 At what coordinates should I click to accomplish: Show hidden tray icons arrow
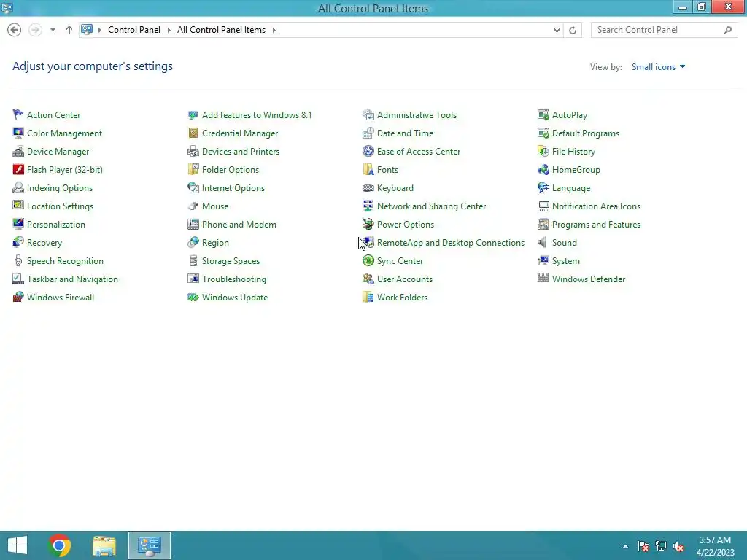point(625,546)
